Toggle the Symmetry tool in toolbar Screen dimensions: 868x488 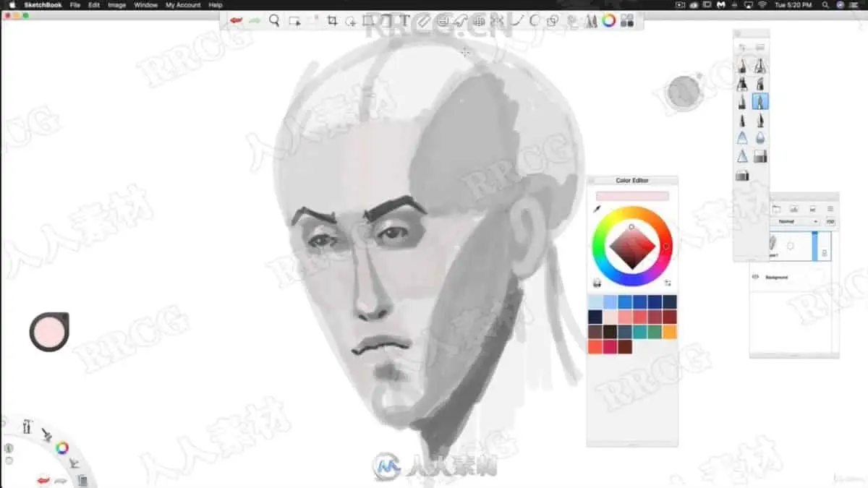[497, 21]
